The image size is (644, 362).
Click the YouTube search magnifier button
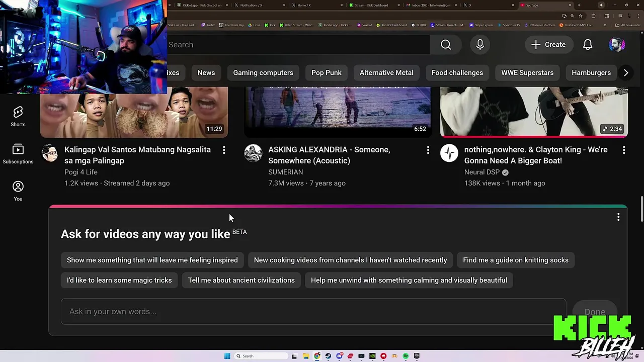(x=446, y=45)
